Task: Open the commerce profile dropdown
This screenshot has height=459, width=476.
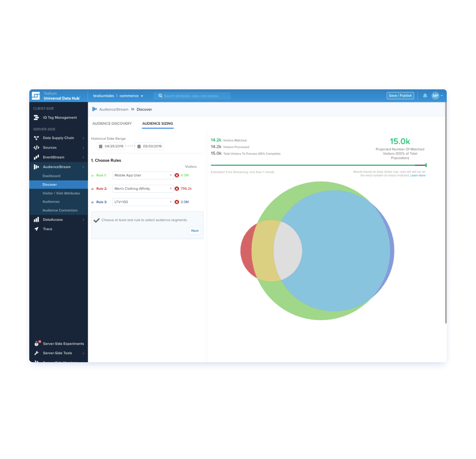Action: click(131, 96)
